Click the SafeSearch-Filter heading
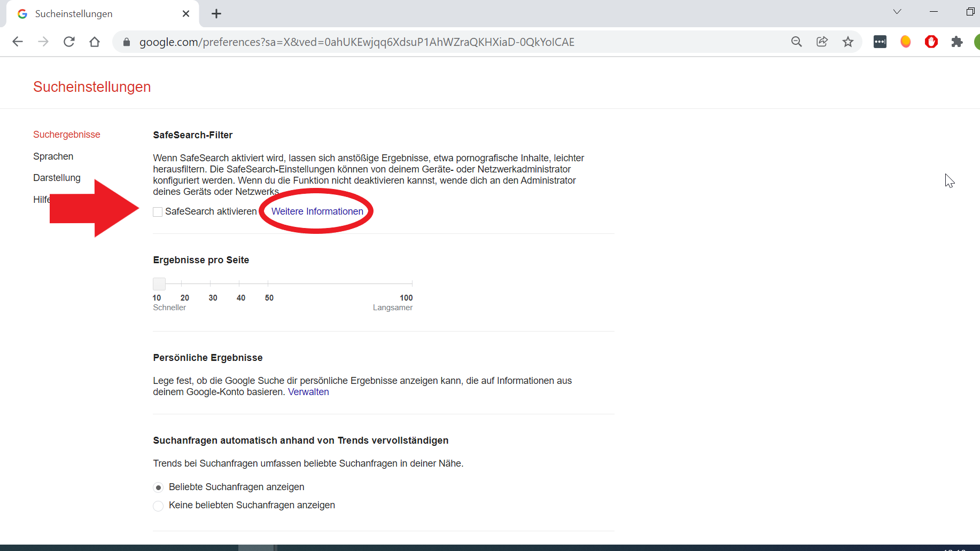980x551 pixels. (x=193, y=135)
